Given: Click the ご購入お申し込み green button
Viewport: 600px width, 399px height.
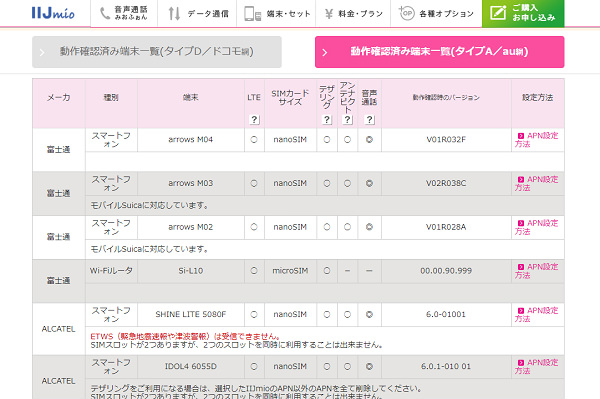Looking at the screenshot, I should tap(523, 13).
